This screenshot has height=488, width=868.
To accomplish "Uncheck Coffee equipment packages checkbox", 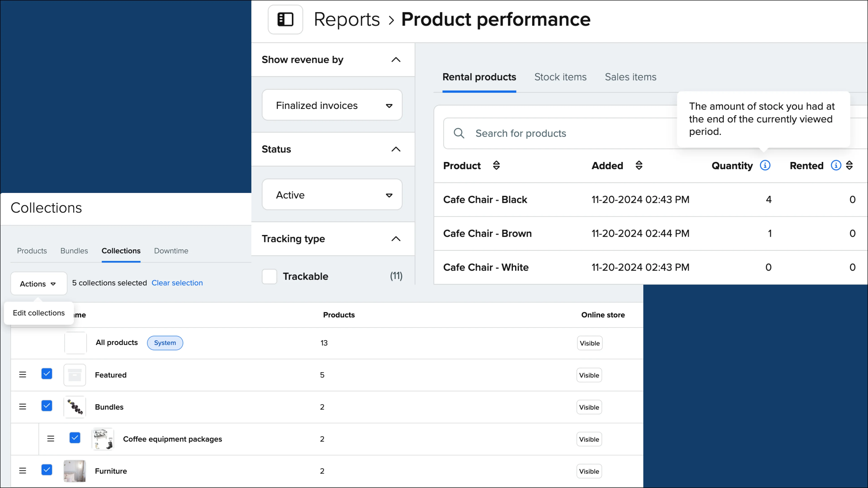I will (x=75, y=438).
